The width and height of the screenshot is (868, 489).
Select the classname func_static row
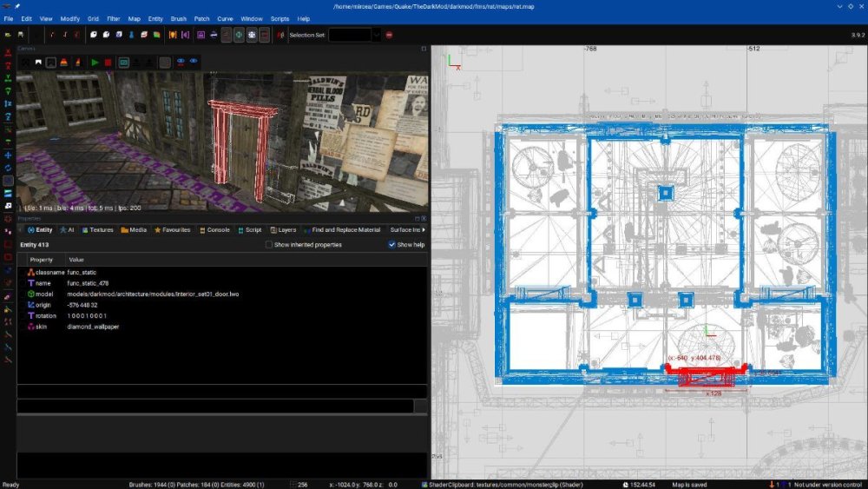tap(222, 272)
